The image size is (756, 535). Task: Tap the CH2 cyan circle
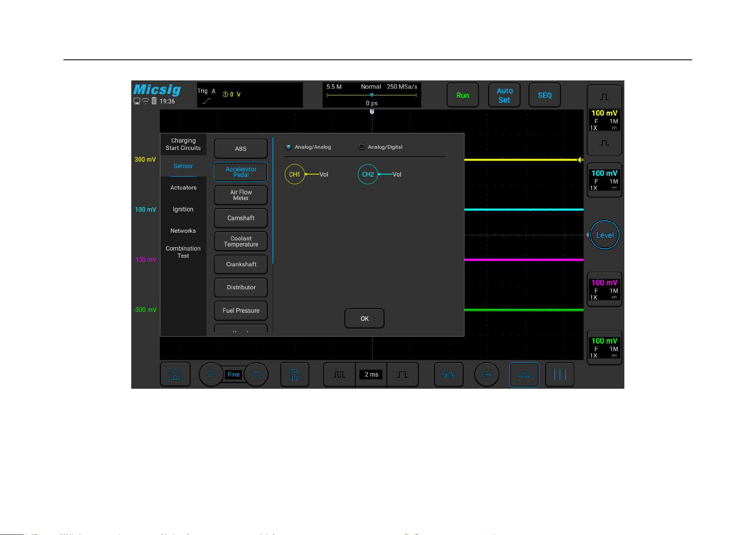click(x=367, y=174)
